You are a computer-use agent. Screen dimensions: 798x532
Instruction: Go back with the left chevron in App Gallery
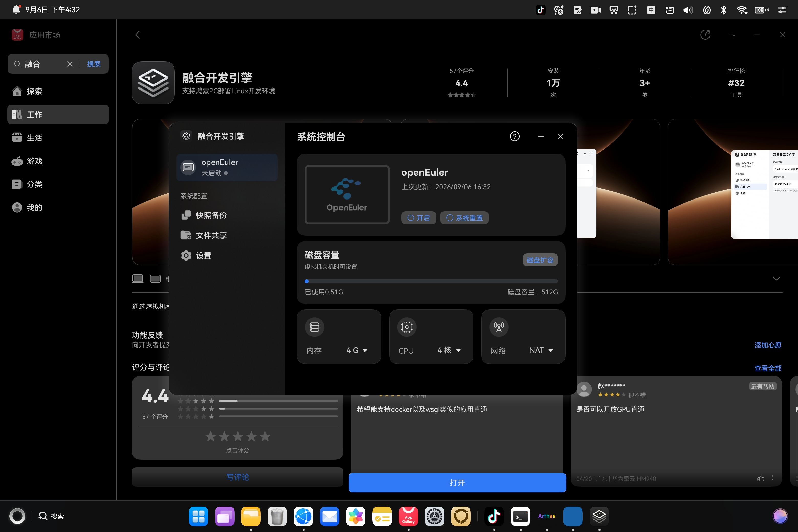(137, 35)
